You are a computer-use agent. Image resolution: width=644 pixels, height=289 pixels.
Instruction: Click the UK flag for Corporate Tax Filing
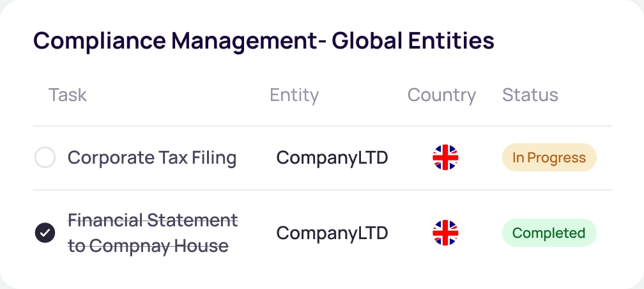point(445,157)
